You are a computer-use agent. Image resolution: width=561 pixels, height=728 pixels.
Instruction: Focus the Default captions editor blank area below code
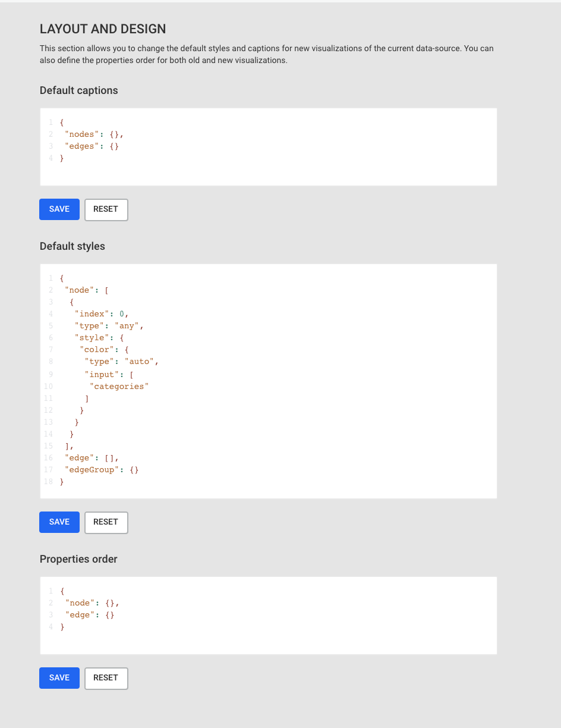(x=269, y=174)
